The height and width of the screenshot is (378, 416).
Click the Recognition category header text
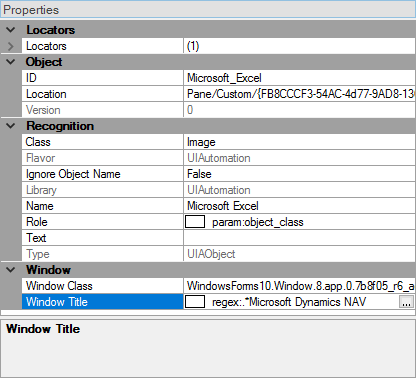pyautogui.click(x=60, y=126)
